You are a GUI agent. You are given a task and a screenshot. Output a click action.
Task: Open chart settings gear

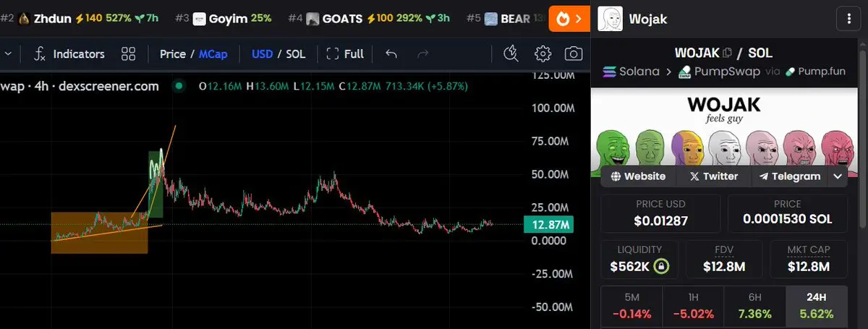542,54
